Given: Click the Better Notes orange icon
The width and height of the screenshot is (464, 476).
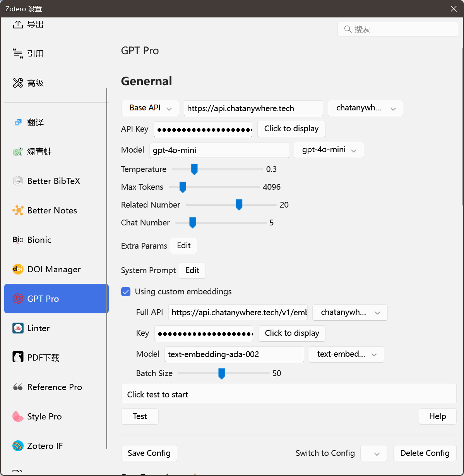Looking at the screenshot, I should (18, 210).
